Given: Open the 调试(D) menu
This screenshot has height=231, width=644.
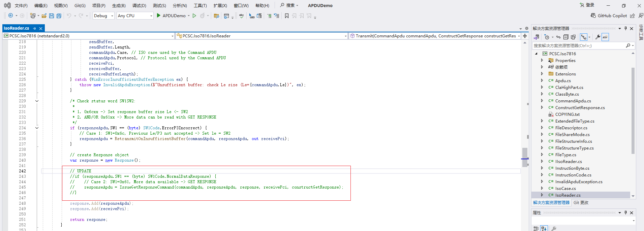Looking at the screenshot, I should (139, 5).
